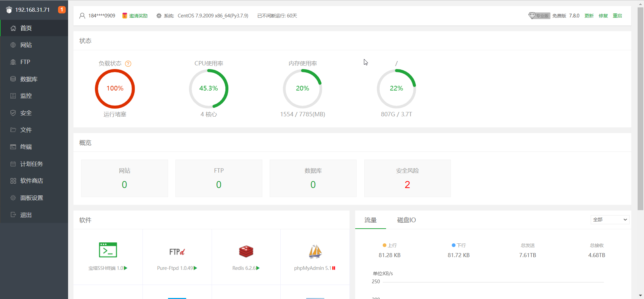Click the 807G / 3.7T disk text
This screenshot has width=644, height=299.
tap(396, 114)
